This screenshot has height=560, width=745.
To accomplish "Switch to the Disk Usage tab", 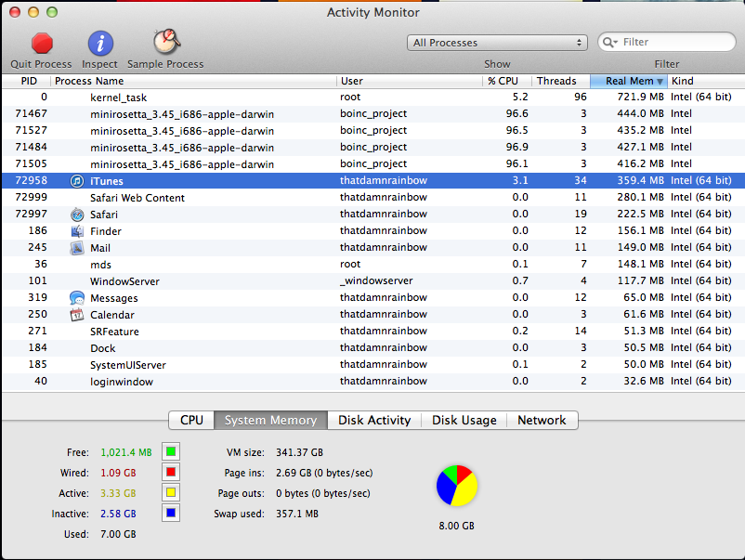I will (464, 421).
